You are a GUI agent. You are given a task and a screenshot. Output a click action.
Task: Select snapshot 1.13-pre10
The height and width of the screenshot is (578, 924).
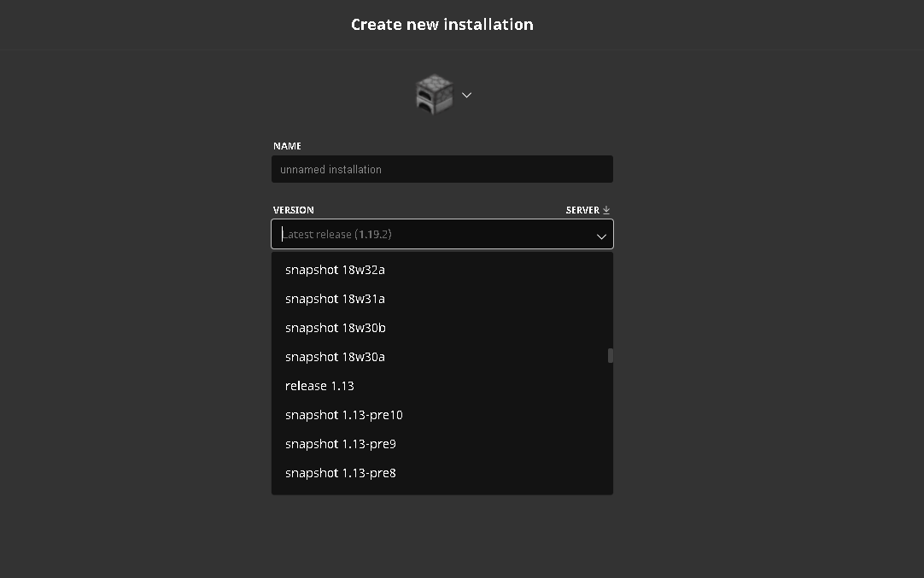pos(343,415)
